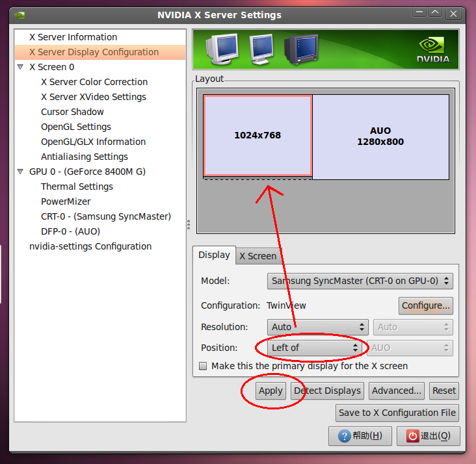476x464 pixels.
Task: Open PowerMizer page
Action: pyautogui.click(x=66, y=201)
